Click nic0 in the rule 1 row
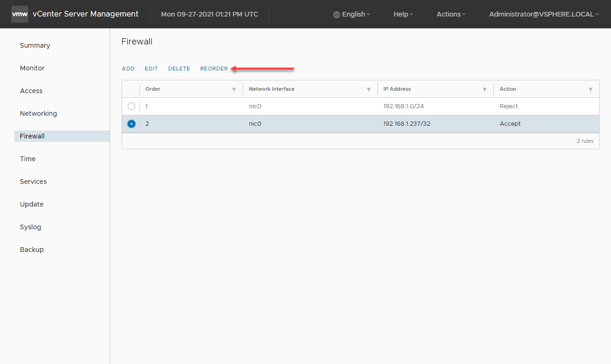The image size is (611, 364). pos(255,106)
